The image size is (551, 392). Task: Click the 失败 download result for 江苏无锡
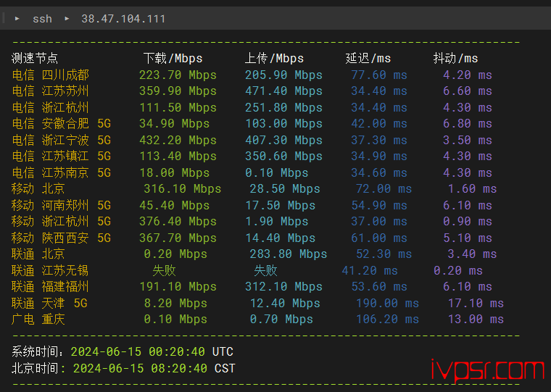pos(164,270)
